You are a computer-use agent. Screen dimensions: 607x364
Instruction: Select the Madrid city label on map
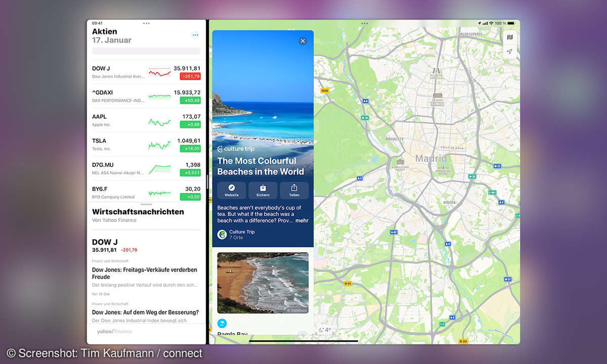431,158
